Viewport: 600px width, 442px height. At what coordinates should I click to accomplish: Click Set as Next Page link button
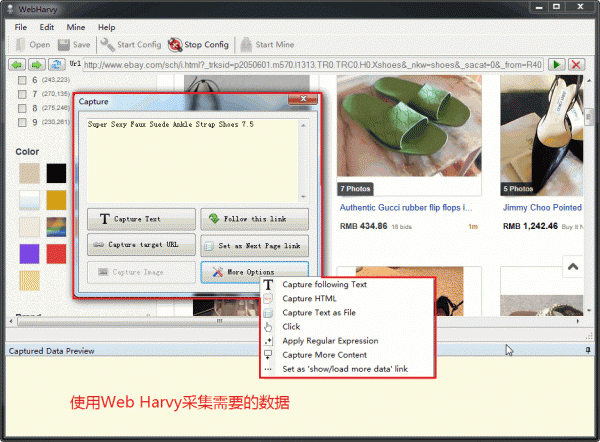pos(254,246)
